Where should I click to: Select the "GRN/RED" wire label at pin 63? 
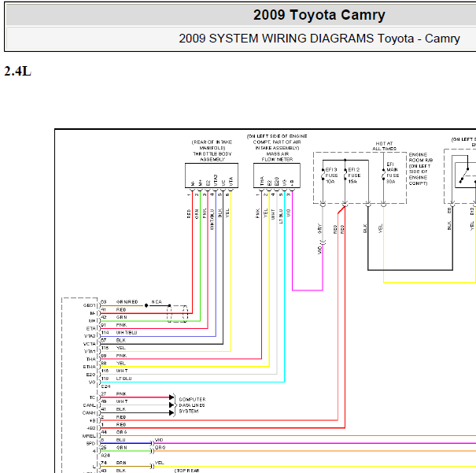[127, 301]
